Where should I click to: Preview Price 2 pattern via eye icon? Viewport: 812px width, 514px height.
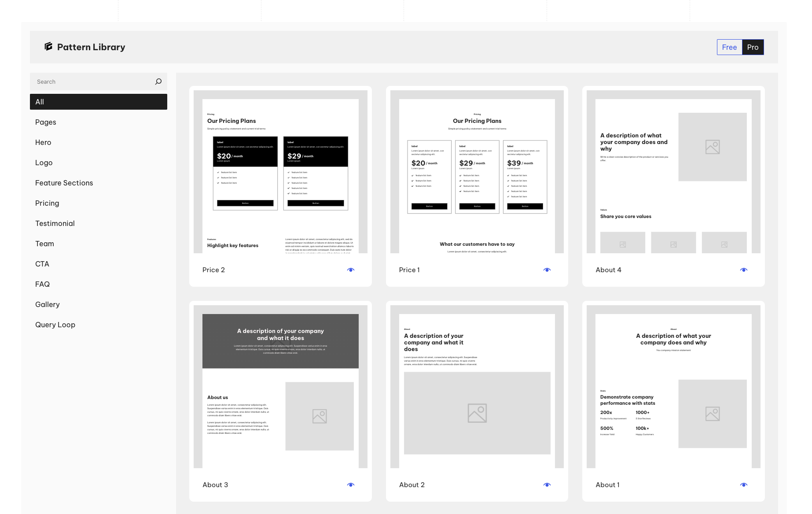click(x=350, y=270)
